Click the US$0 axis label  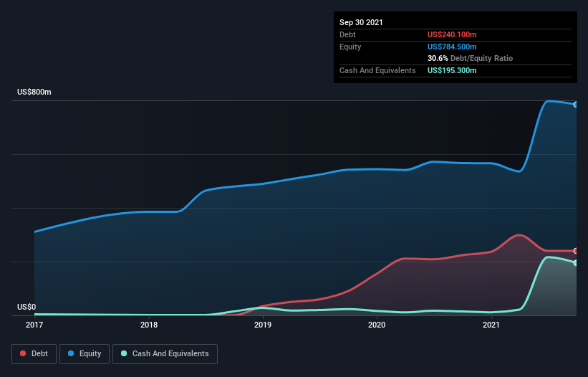click(26, 307)
